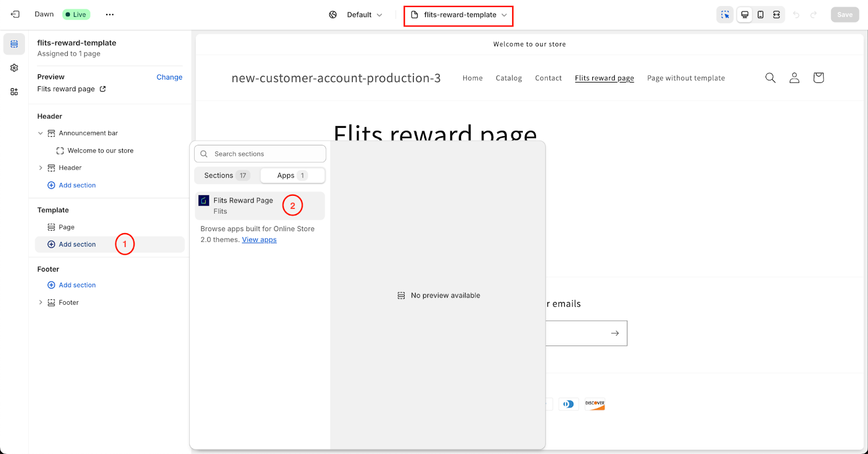Click the Dawn theme name
Screen dimensions: 868x454
[x=44, y=14]
